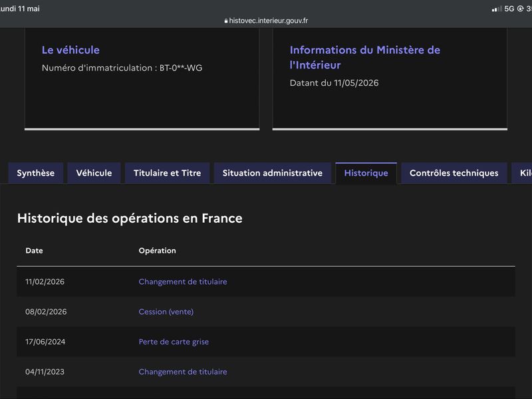The image size is (532, 399).
Task: Click the Informations du Ministère de l'Intérieur heading
Action: click(x=365, y=57)
